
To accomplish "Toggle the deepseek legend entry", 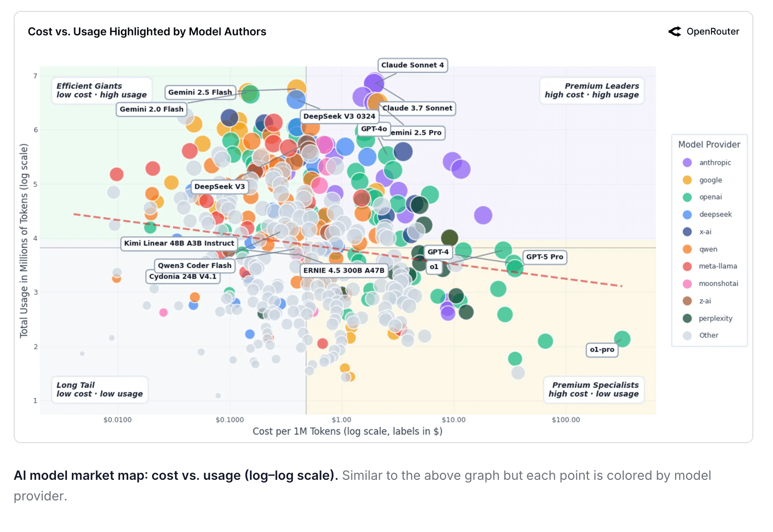I will 715,214.
